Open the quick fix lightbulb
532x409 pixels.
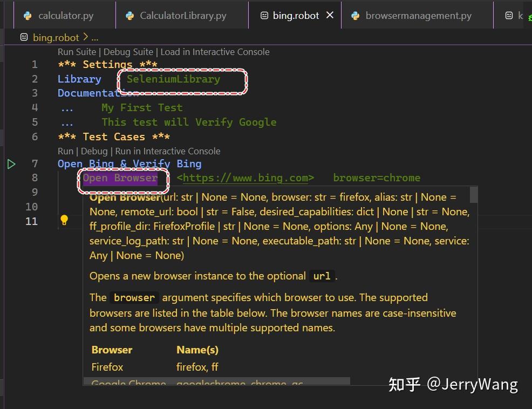pyautogui.click(x=64, y=221)
